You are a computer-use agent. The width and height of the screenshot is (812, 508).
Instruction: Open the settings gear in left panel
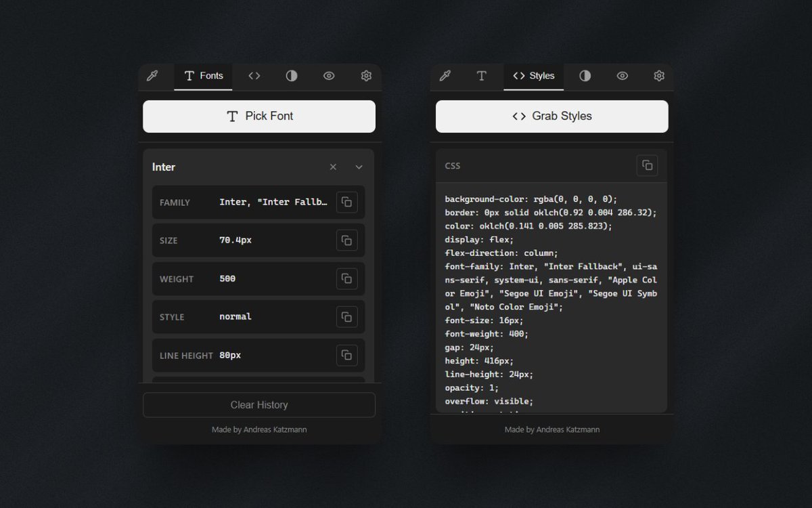click(x=366, y=76)
